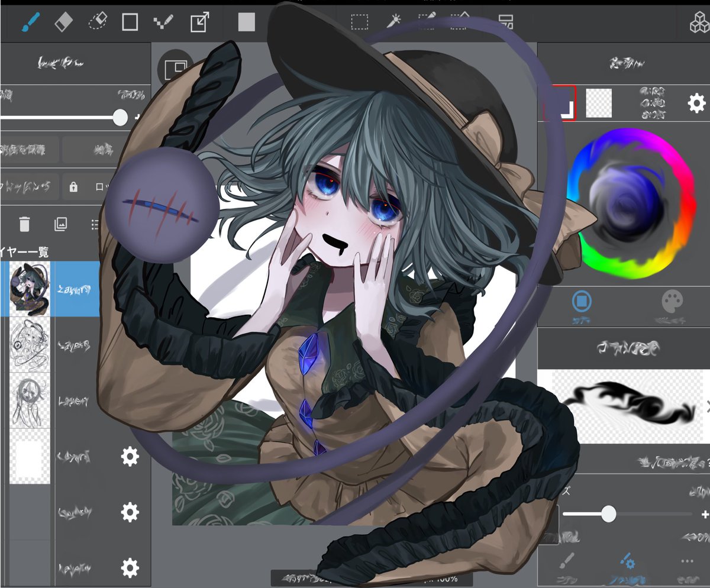
Task: Tap the round overlapping-windows button on canvas
Action: coord(175,68)
